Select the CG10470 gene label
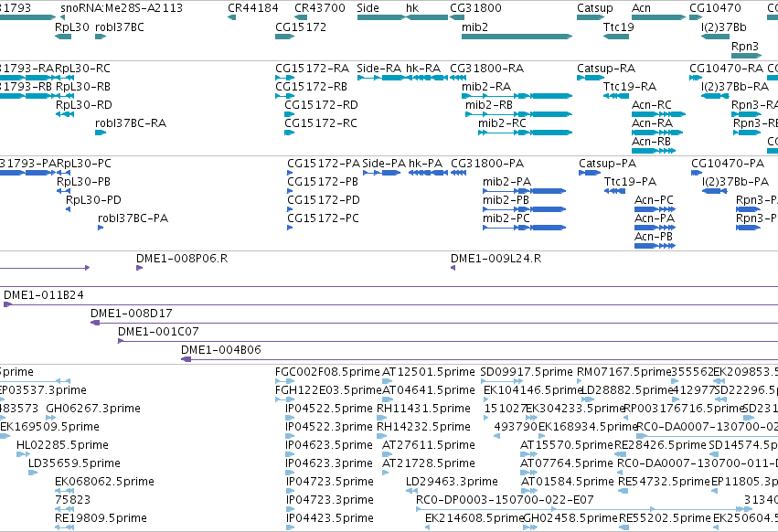778x532 pixels. [x=715, y=8]
